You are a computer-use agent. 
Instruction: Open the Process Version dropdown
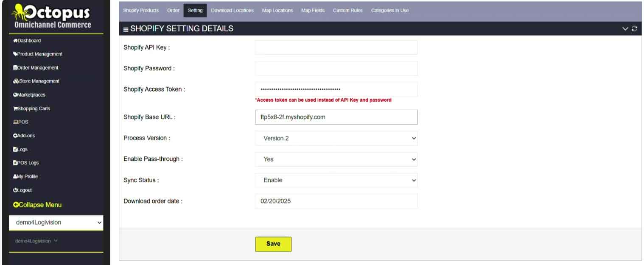click(x=336, y=138)
